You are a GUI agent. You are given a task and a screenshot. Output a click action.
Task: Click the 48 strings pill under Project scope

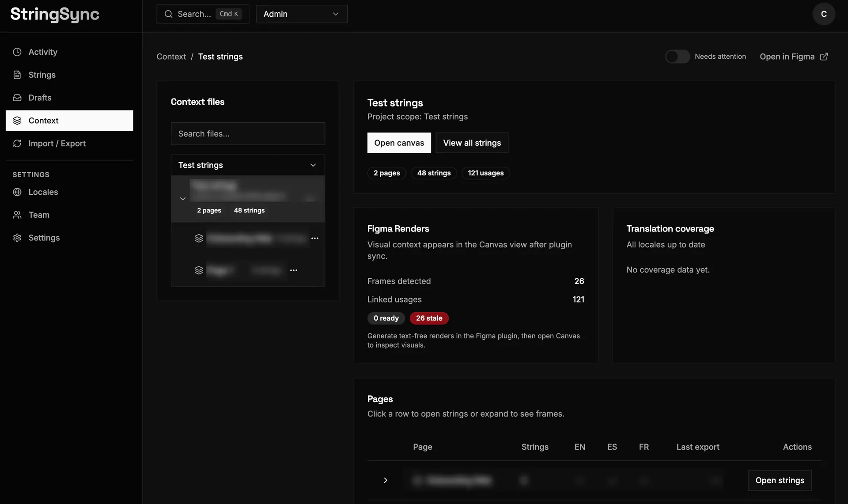(x=434, y=173)
